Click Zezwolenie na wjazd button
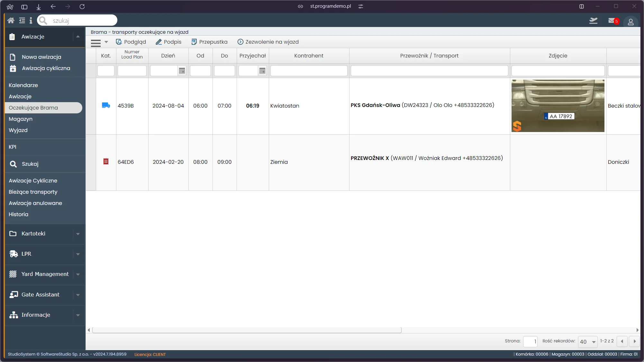Viewport: 644px width, 362px height. 268,42
